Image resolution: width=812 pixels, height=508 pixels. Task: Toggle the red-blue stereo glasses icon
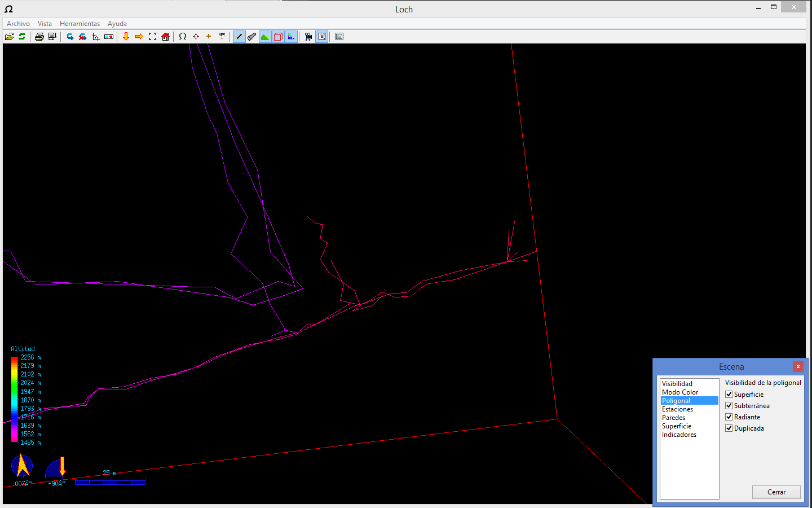click(x=109, y=37)
